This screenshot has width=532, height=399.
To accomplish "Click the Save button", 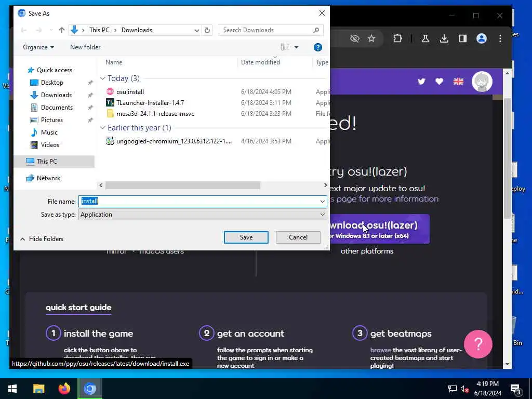I will point(246,237).
